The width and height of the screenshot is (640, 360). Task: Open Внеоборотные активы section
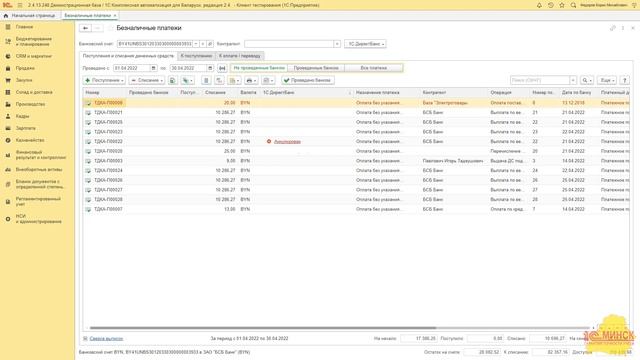click(x=39, y=169)
